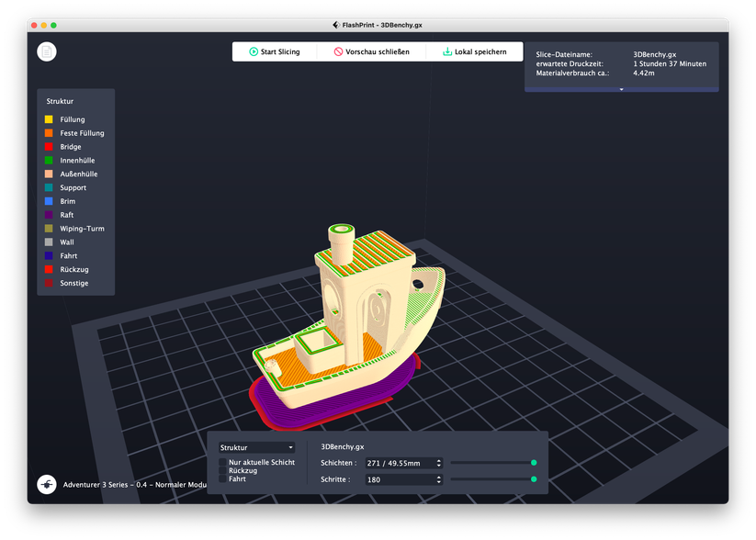
Task: Click the Lokal speichern download icon
Action: pos(447,52)
